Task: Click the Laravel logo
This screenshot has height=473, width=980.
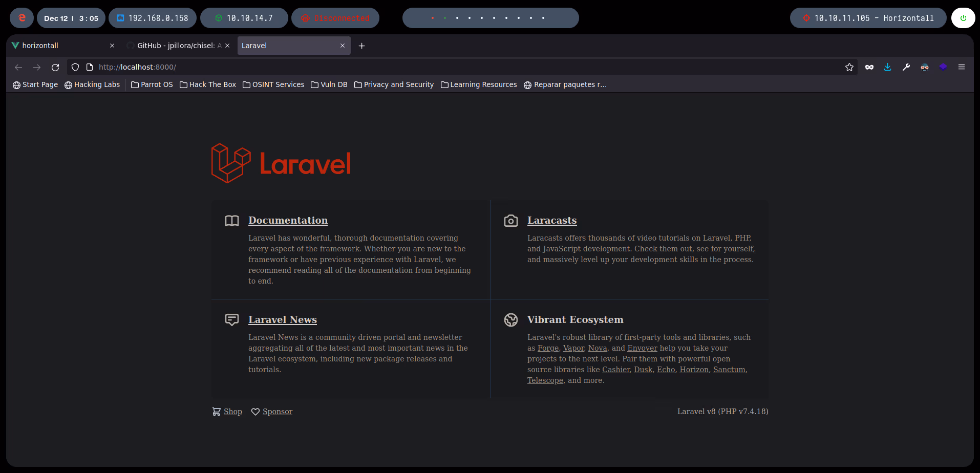Action: [x=281, y=163]
